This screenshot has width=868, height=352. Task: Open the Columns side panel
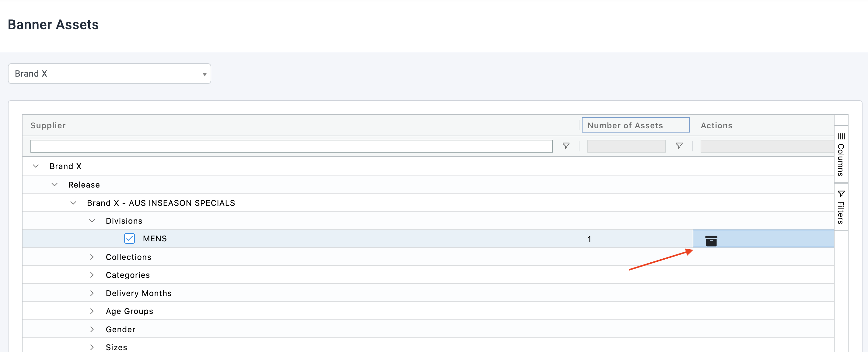tap(841, 155)
